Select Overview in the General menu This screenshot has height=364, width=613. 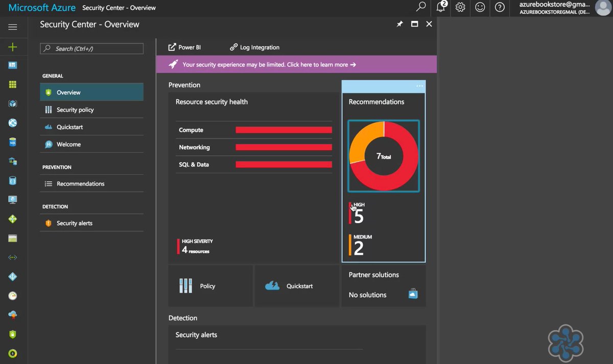pos(92,92)
